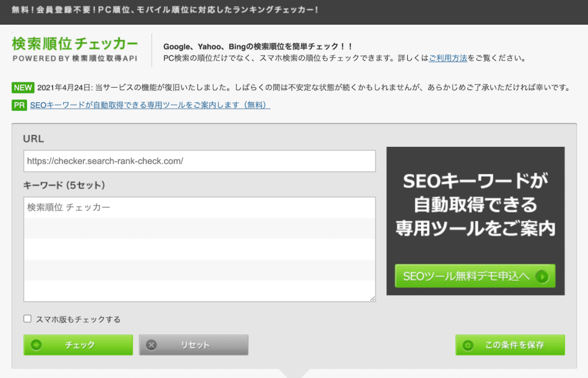Screen dimensions: 588x378
Task: Click the keyword textarea resize handle
Action: tap(372, 298)
